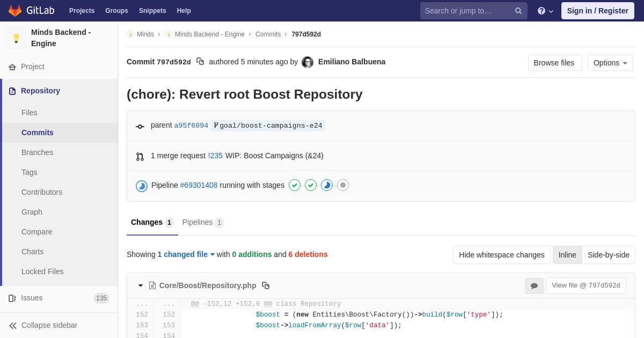Copy file path Core/Boost/Repository.php icon
644x338 pixels.
click(266, 285)
